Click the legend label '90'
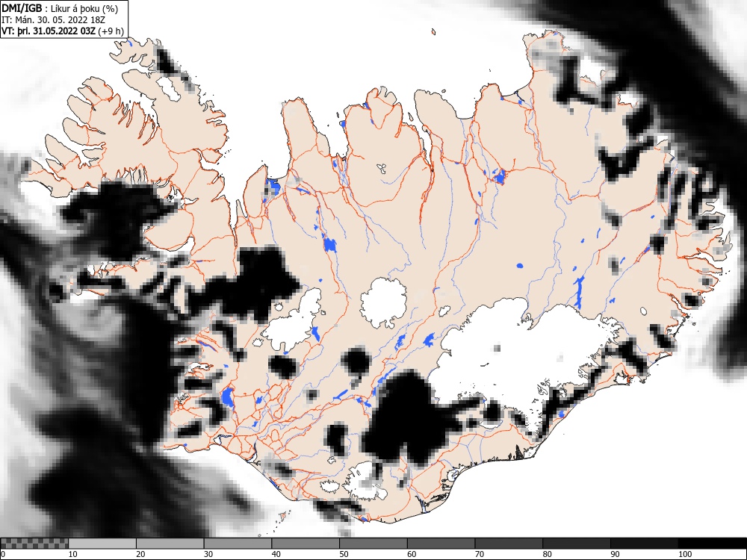This screenshot has width=747, height=560. click(615, 554)
